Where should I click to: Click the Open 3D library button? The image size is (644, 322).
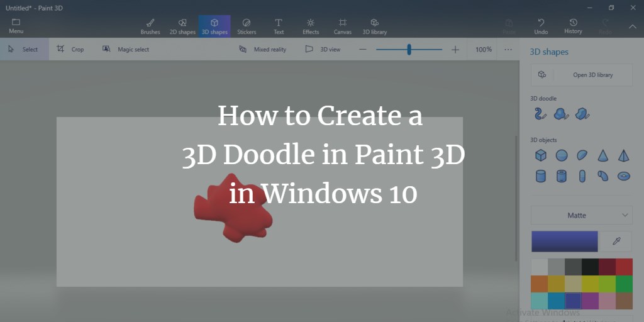tap(582, 75)
